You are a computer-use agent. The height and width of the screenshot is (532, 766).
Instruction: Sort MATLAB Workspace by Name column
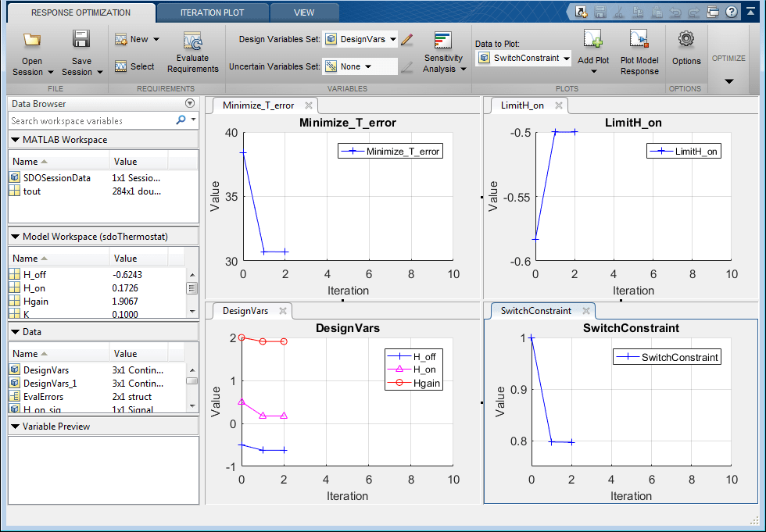[x=59, y=162]
